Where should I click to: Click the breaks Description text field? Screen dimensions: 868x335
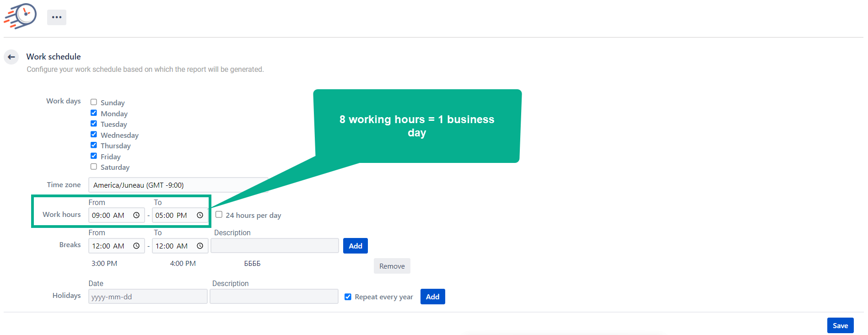(x=275, y=246)
